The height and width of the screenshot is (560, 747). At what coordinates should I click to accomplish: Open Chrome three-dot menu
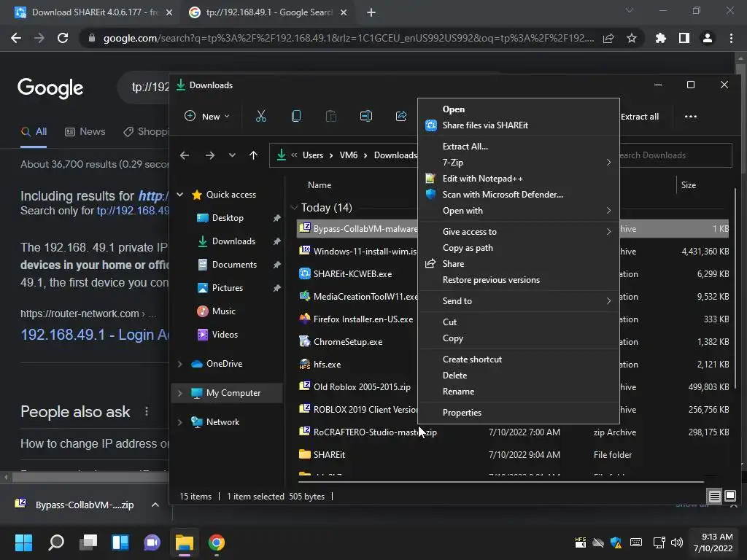731,38
